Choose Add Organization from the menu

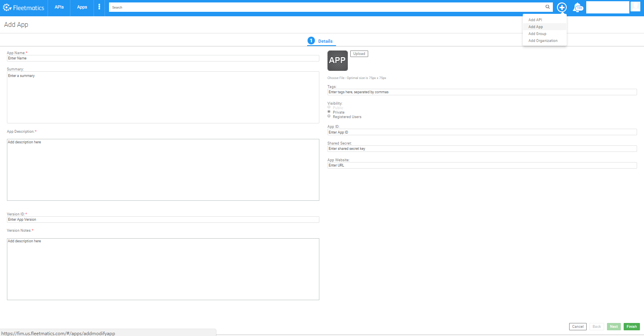tap(543, 41)
